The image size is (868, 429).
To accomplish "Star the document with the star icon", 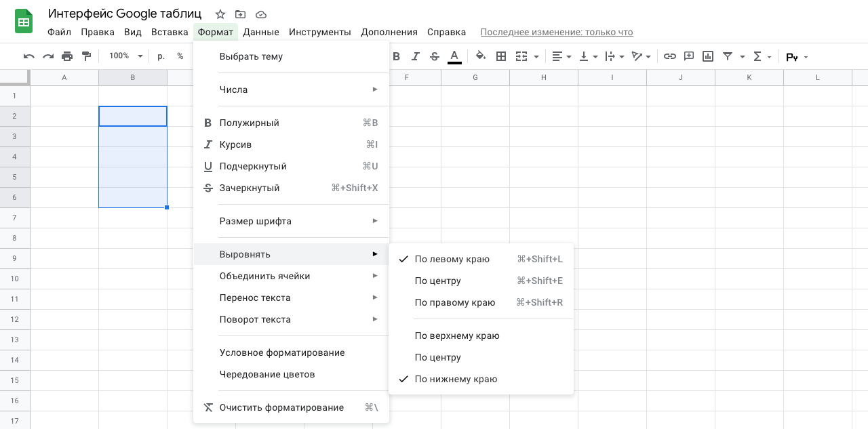I will 220,14.
